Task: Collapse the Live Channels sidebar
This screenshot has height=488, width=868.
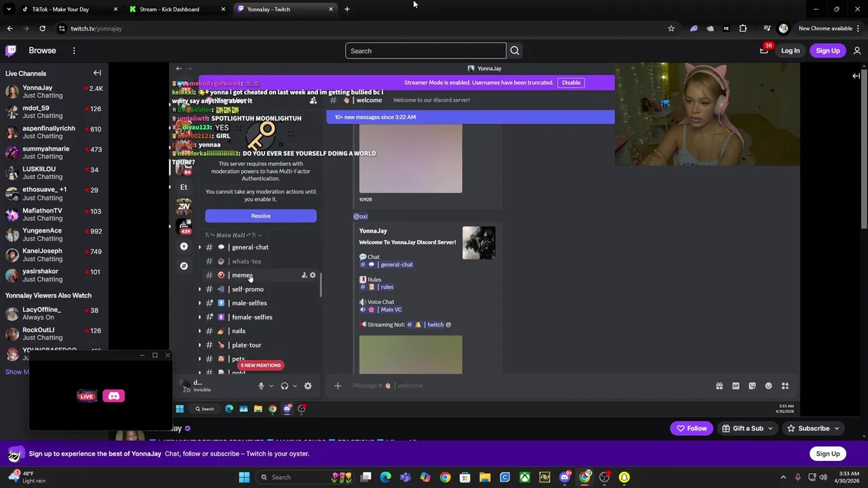Action: [97, 73]
